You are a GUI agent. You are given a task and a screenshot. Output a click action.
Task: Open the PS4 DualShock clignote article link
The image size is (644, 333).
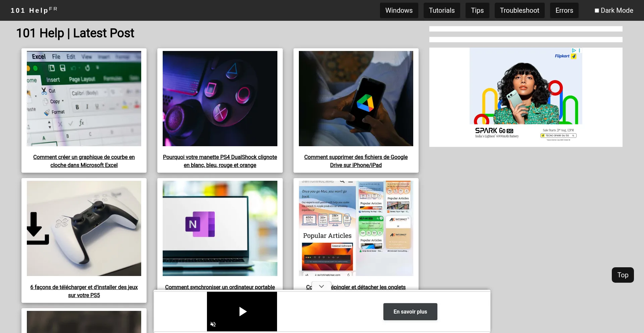pyautogui.click(x=220, y=161)
